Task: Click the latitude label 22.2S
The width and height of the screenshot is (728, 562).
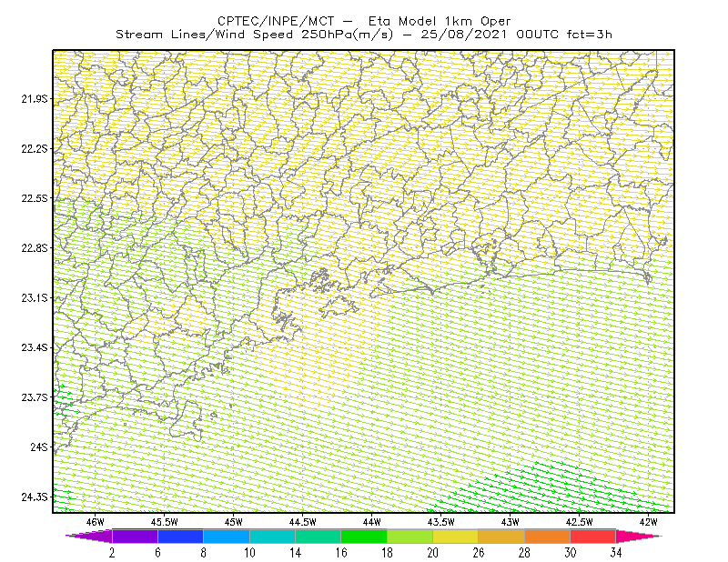Action: (x=35, y=148)
